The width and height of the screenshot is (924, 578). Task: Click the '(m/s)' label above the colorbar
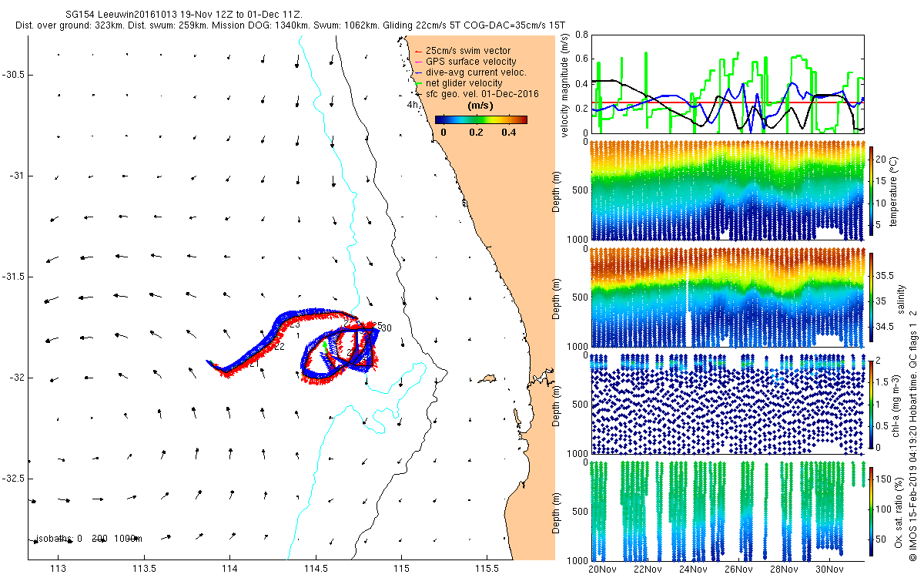point(481,106)
